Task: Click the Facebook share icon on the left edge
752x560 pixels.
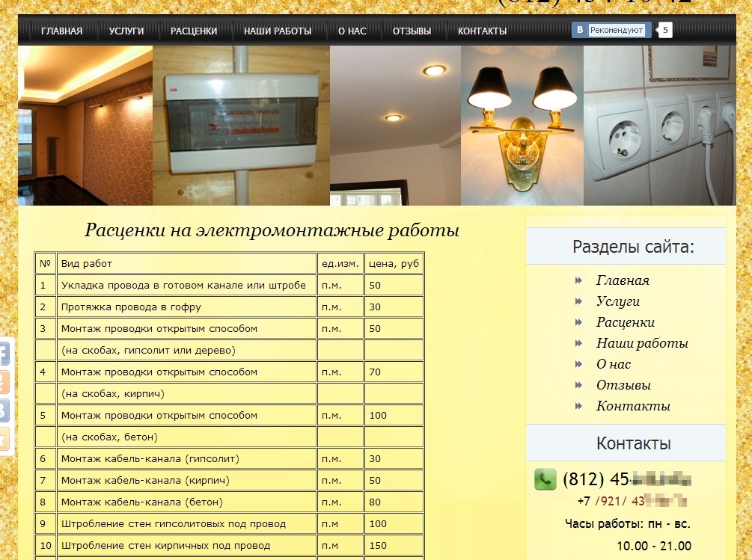Action: click(4, 354)
